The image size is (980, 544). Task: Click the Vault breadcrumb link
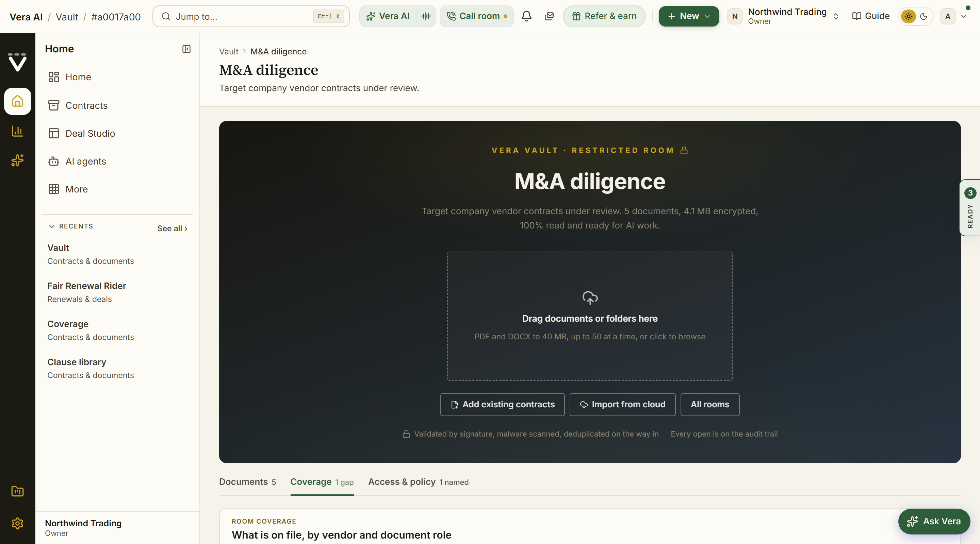(x=229, y=51)
